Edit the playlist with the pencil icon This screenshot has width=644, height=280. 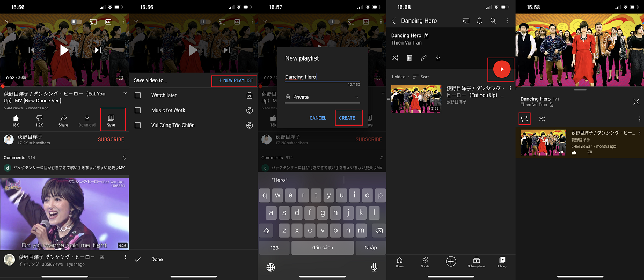tap(423, 57)
